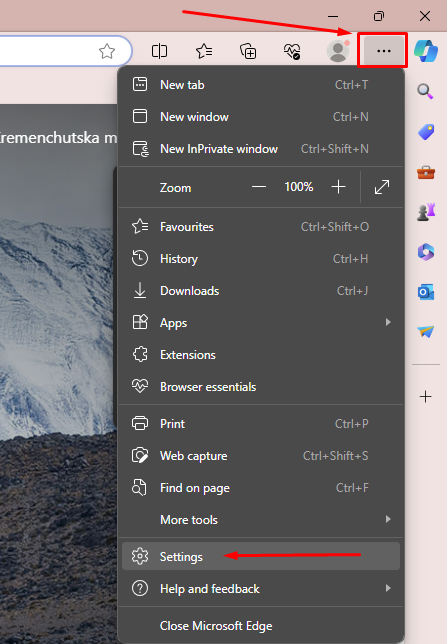Increase zoom with the plus button
The image size is (447, 644).
pos(338,187)
